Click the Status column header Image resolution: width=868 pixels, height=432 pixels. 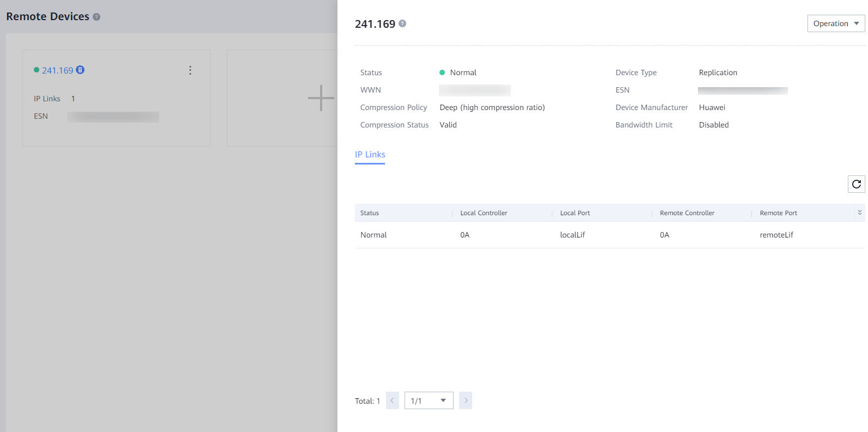pyautogui.click(x=370, y=213)
